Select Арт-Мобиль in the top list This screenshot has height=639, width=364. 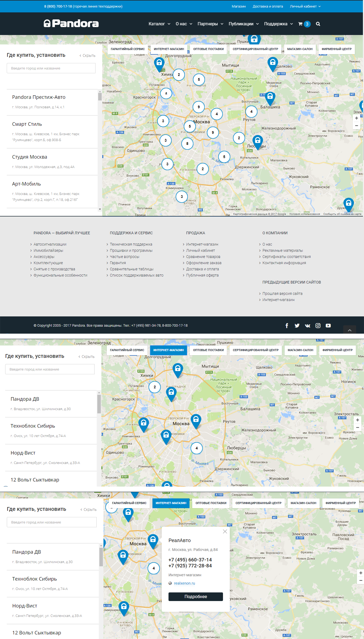point(52,192)
